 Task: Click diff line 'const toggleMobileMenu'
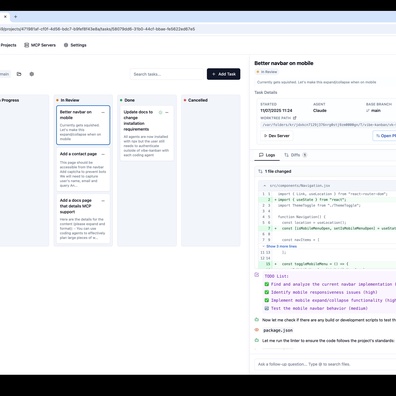tap(327, 264)
